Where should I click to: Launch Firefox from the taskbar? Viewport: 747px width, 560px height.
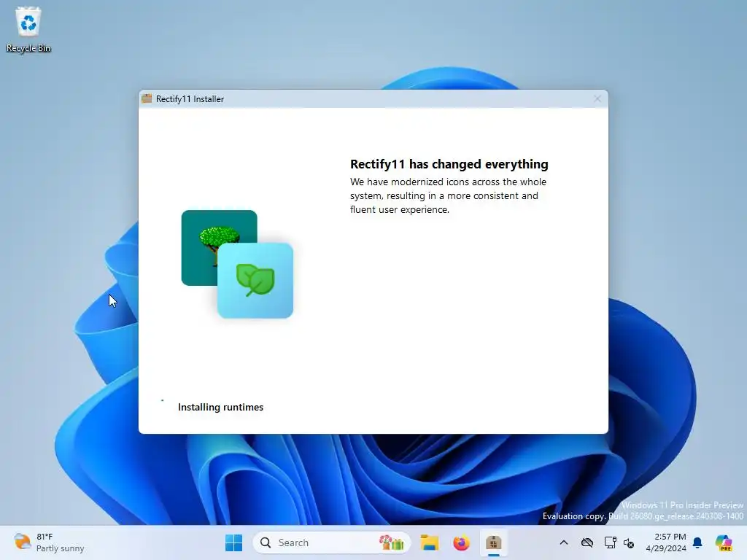point(461,542)
